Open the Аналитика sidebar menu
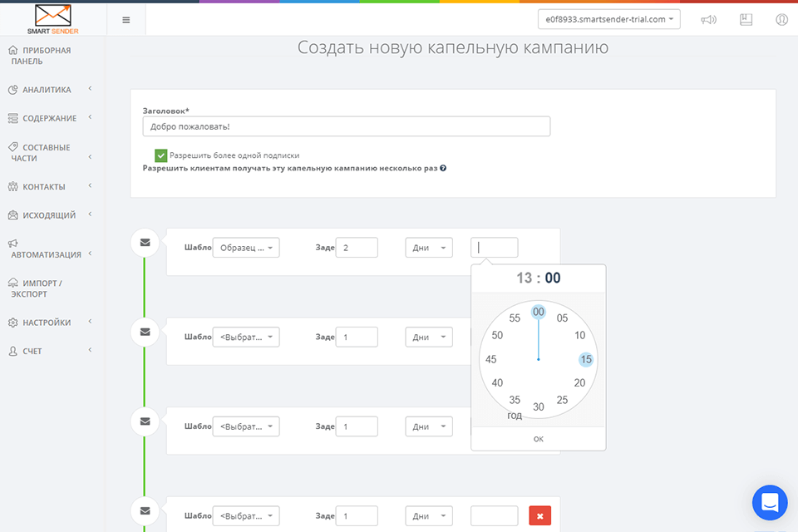This screenshot has height=532, width=798. tap(49, 90)
